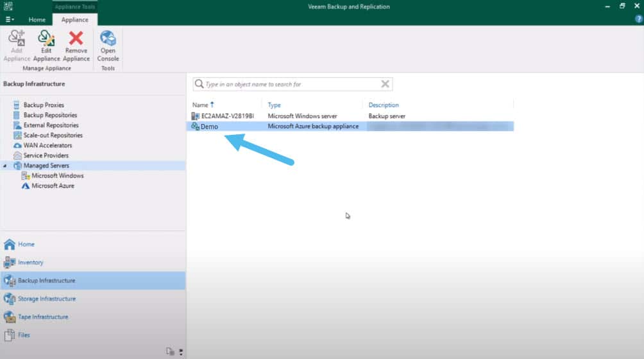This screenshot has height=359, width=644.
Task: Click 'Microsoft Windows server' type cell
Action: click(x=302, y=116)
